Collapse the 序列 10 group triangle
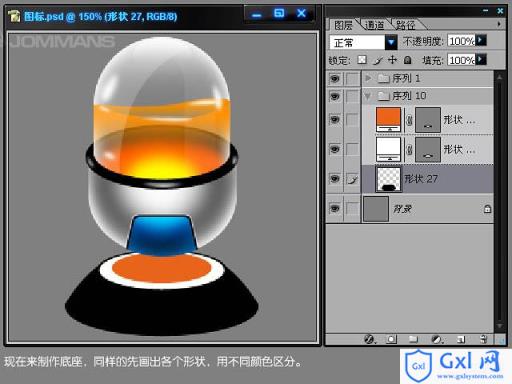 368,96
